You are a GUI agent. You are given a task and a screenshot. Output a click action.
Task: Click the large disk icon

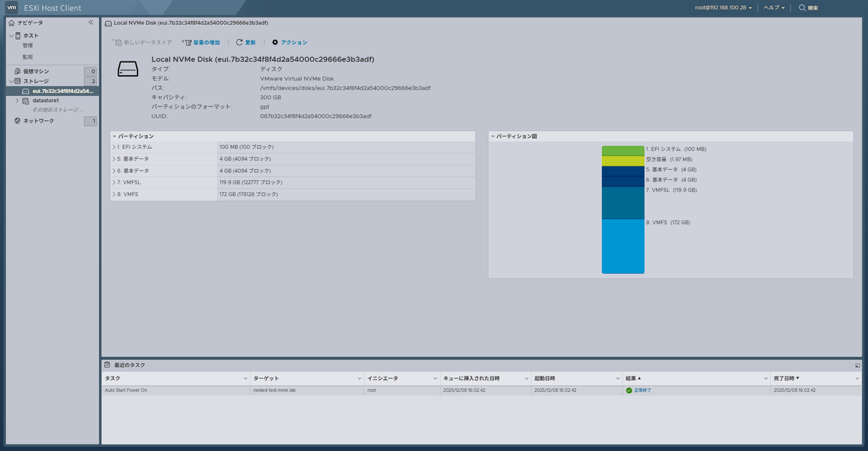pyautogui.click(x=128, y=69)
